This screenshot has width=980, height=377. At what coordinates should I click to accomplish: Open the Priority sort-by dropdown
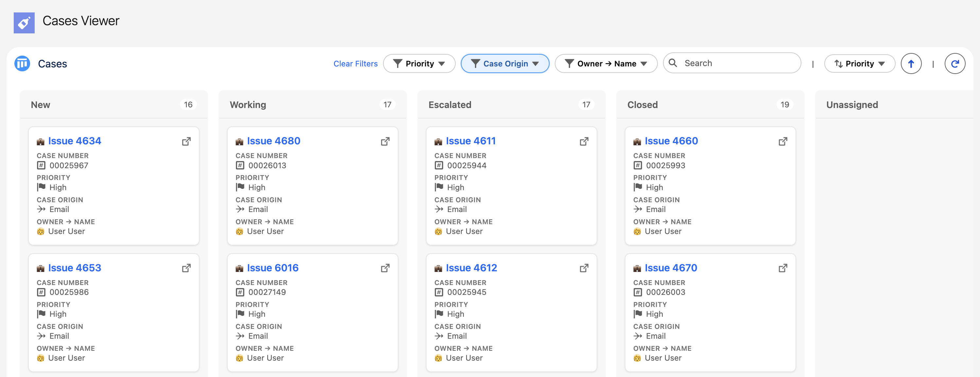(x=859, y=63)
